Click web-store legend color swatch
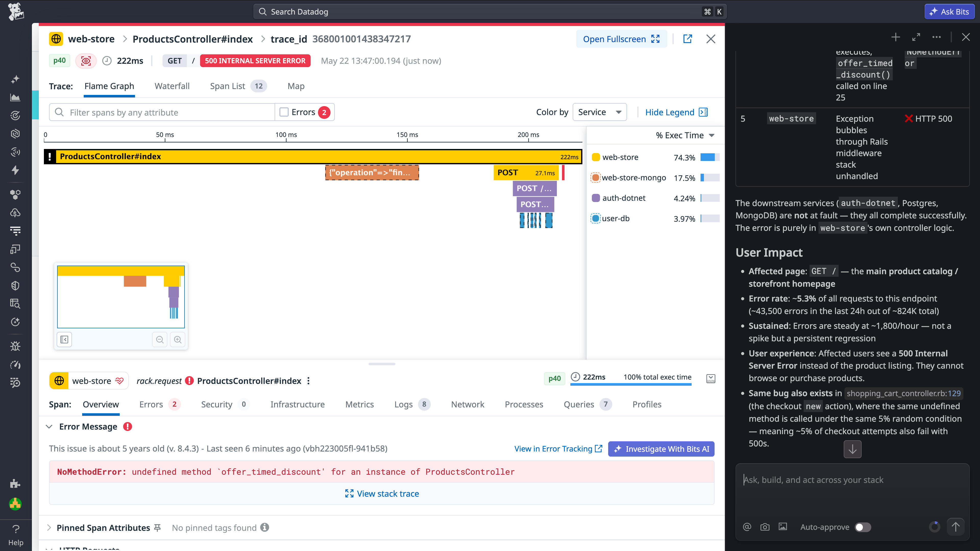This screenshot has width=980, height=551. [x=596, y=157]
